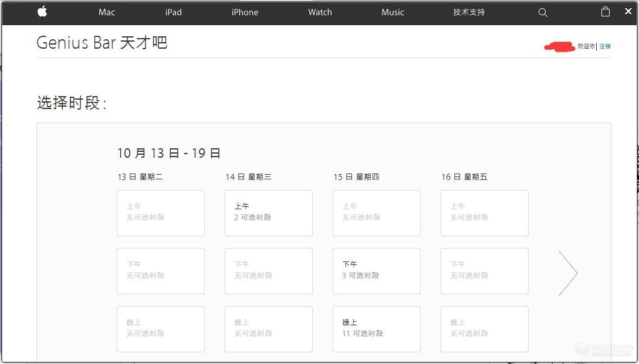The width and height of the screenshot is (639, 364).
Task: Open the iPad menu
Action: (173, 12)
